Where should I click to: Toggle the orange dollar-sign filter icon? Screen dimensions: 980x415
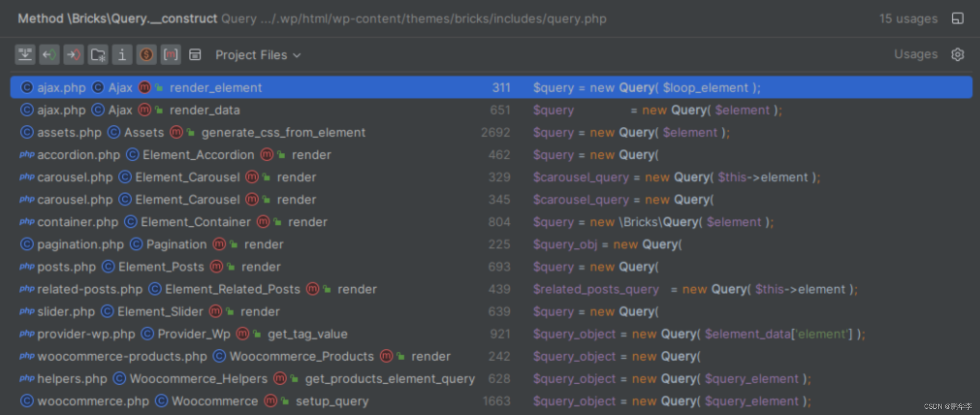pos(147,55)
